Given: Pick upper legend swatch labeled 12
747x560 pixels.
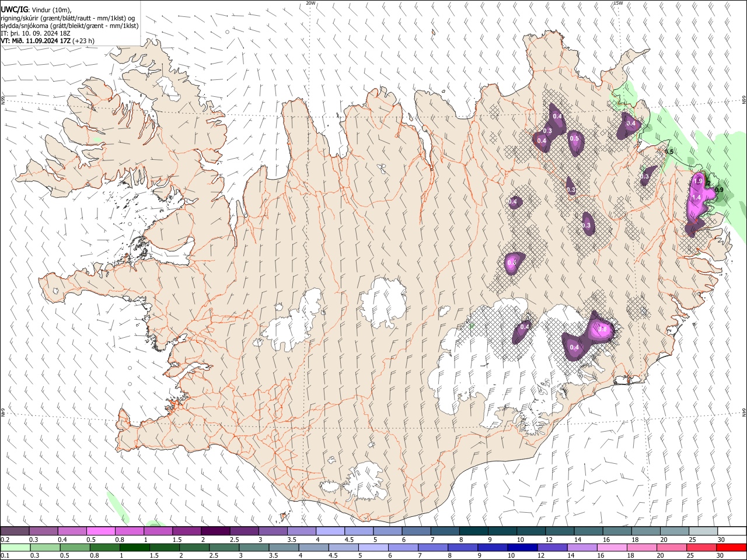Looking at the screenshot, I should coord(559,531).
